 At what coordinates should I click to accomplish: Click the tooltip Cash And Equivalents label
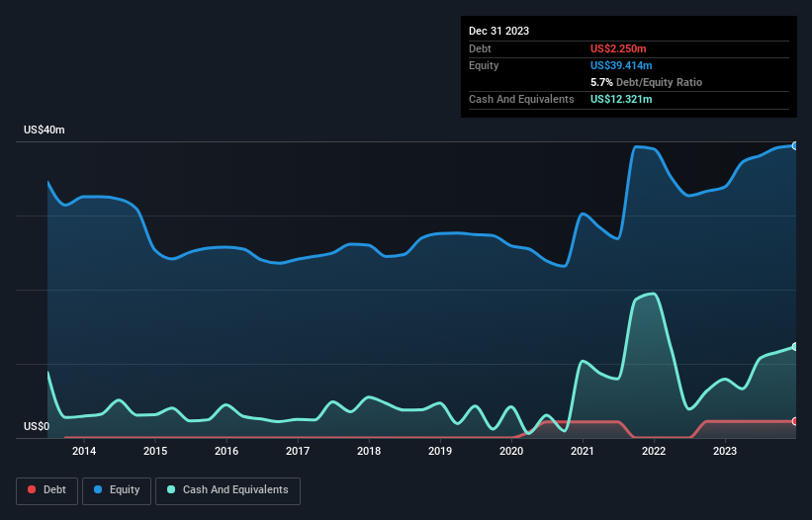521,99
